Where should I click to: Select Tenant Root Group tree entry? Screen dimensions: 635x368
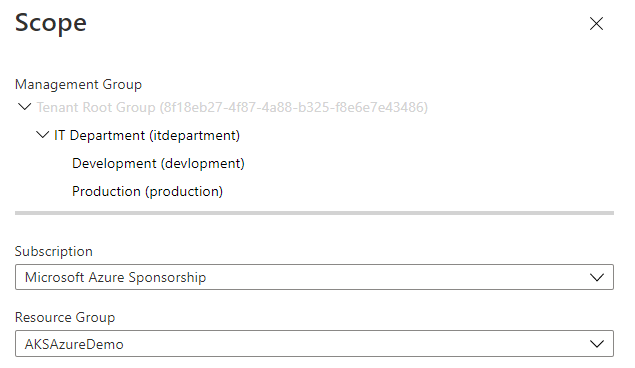coord(232,107)
